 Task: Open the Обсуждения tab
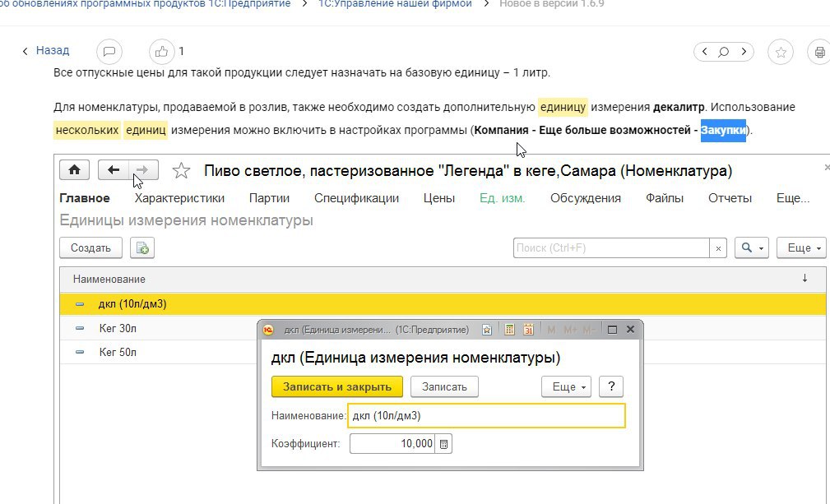coord(586,198)
